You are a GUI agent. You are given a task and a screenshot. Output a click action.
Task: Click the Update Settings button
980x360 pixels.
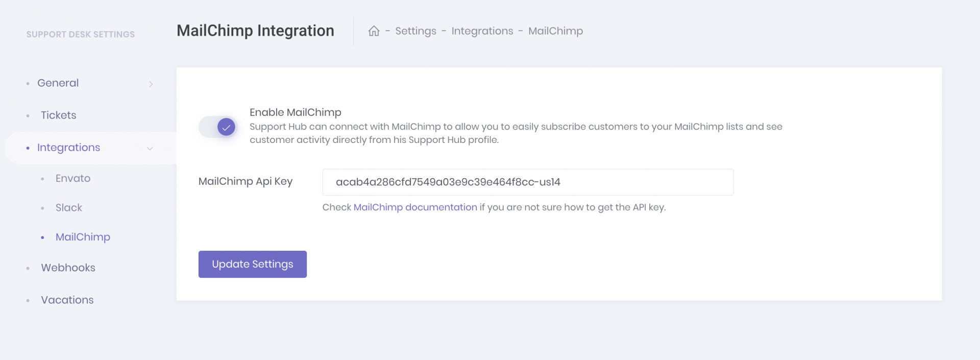point(253,264)
